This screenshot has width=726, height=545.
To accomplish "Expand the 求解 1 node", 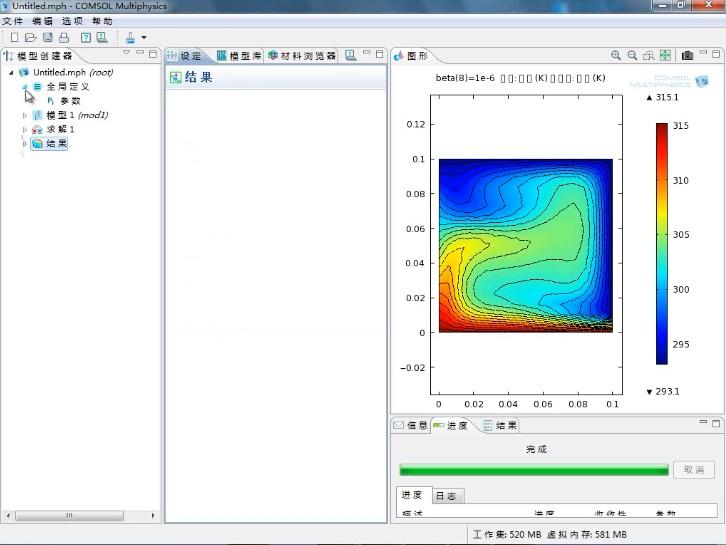I will tap(25, 130).
